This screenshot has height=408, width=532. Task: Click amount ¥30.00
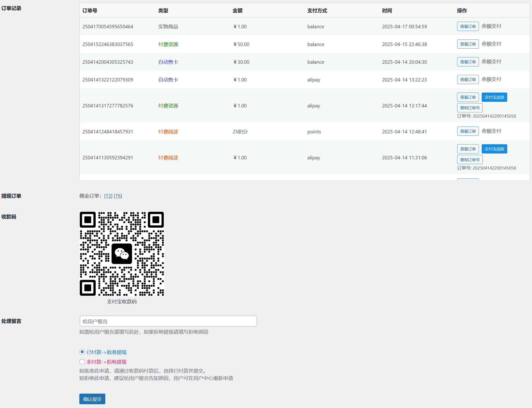(x=241, y=62)
